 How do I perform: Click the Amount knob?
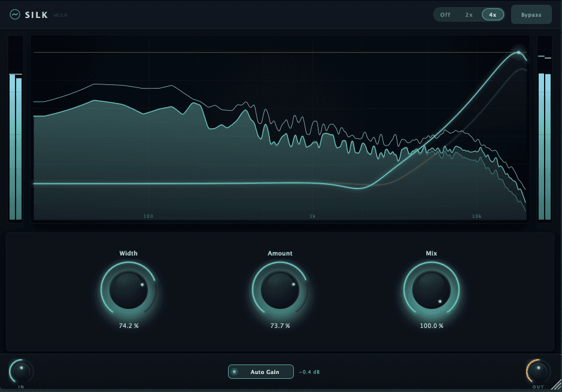280,290
